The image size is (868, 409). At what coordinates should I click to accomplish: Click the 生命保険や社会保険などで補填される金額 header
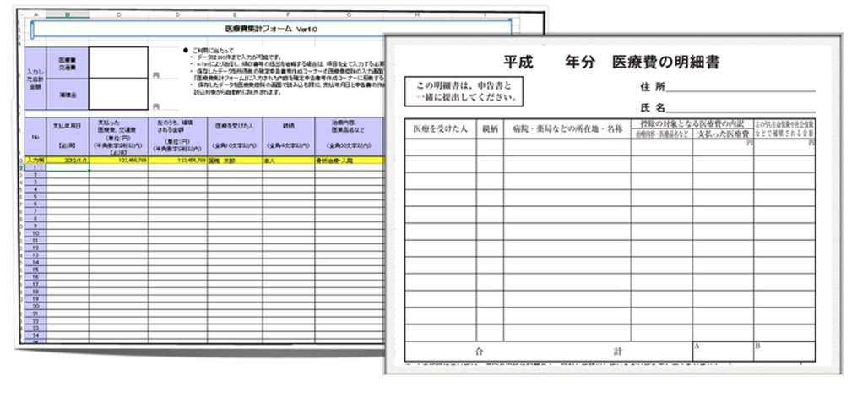click(784, 129)
